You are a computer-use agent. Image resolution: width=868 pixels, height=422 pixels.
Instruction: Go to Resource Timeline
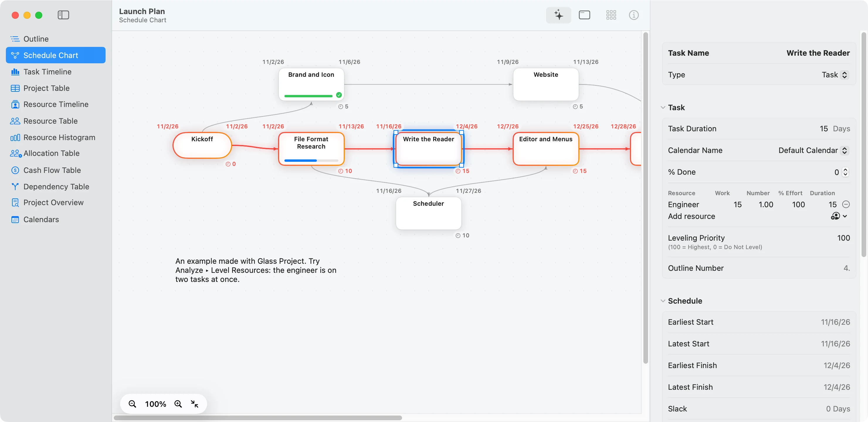pyautogui.click(x=56, y=104)
